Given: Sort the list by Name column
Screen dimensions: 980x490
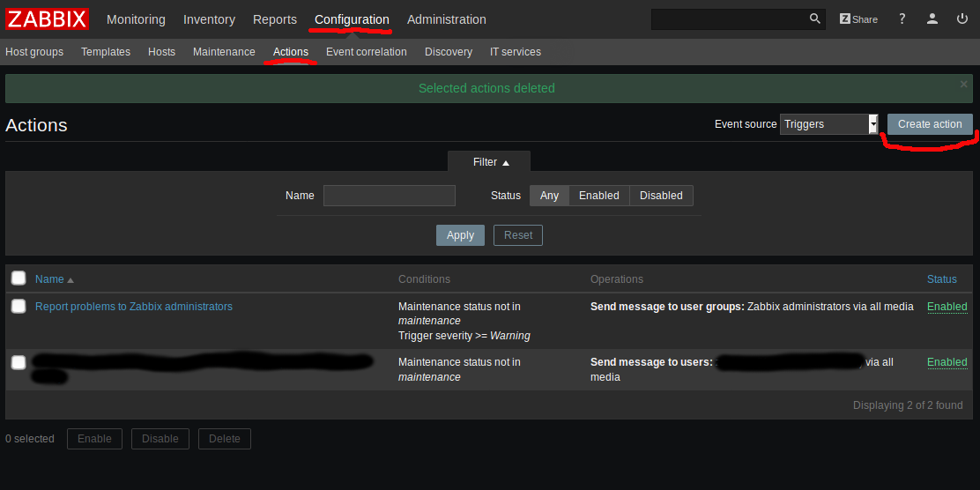Looking at the screenshot, I should (49, 279).
